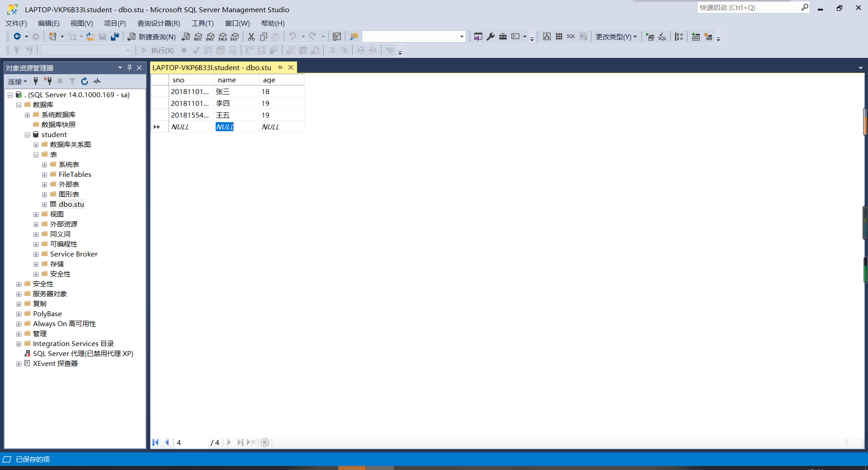868x470 pixels.
Task: Select the Cut tool on the toolbar
Action: click(251, 37)
